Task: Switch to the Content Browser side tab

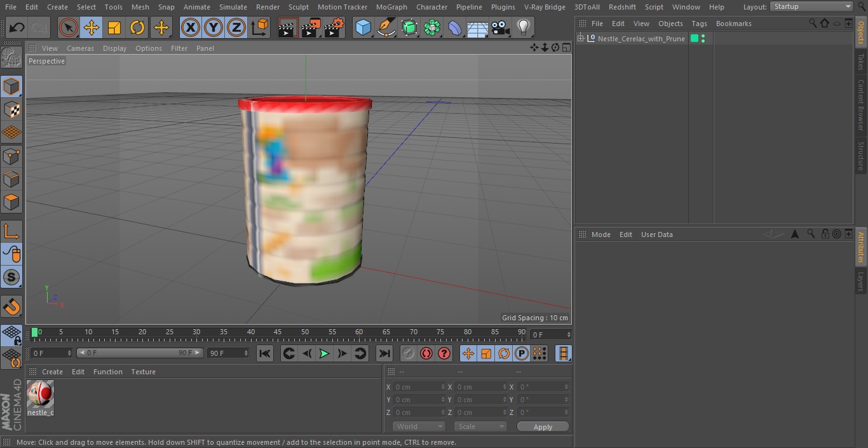Action: (861, 105)
